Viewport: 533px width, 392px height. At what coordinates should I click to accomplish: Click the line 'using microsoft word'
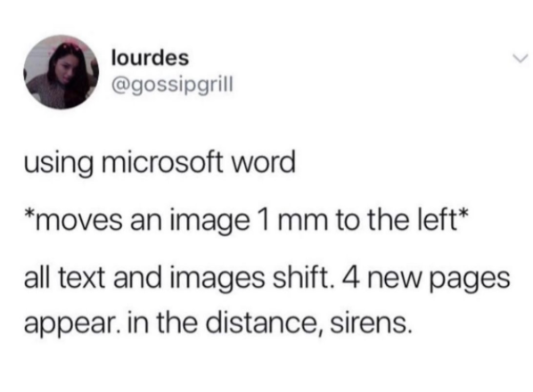160,163
